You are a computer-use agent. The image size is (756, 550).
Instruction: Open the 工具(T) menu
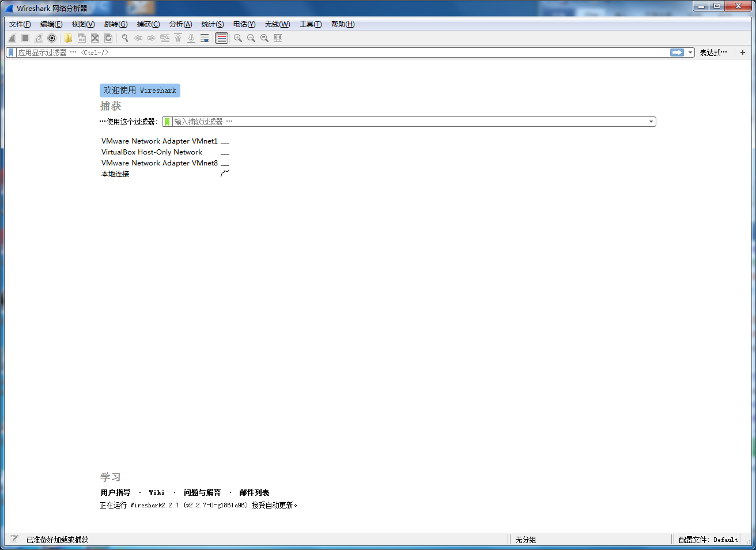311,24
